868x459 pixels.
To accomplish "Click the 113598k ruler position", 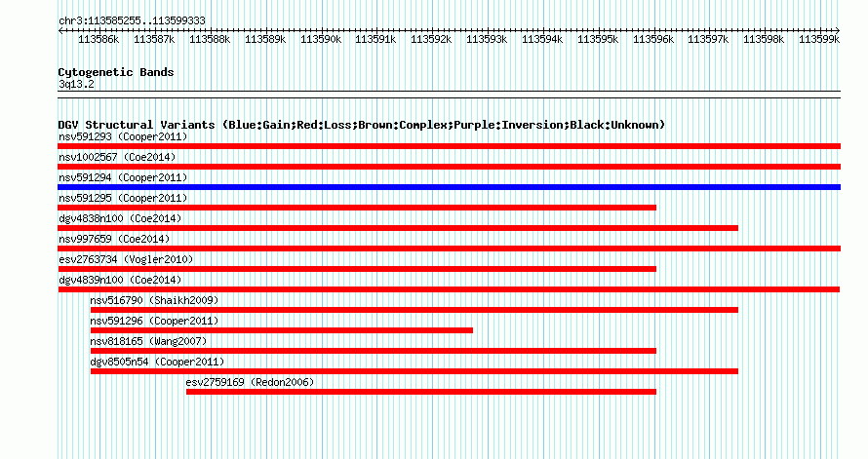I will click(x=764, y=39).
